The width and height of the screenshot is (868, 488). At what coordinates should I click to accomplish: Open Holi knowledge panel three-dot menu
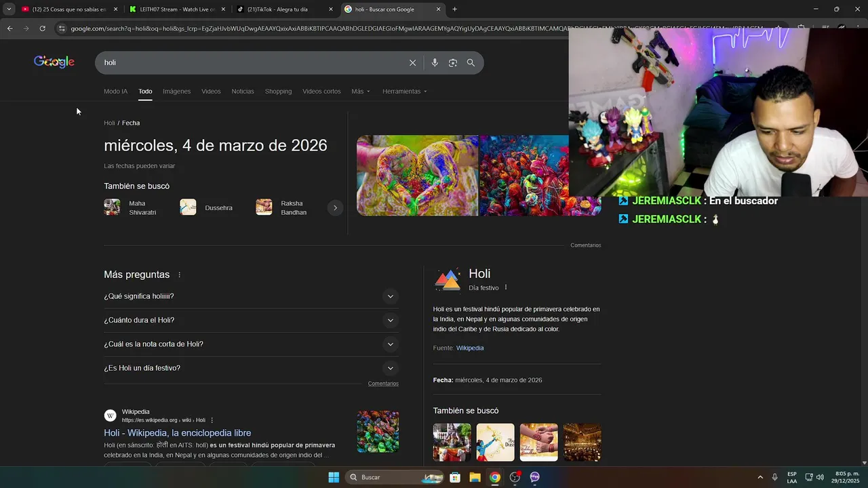[x=506, y=287]
